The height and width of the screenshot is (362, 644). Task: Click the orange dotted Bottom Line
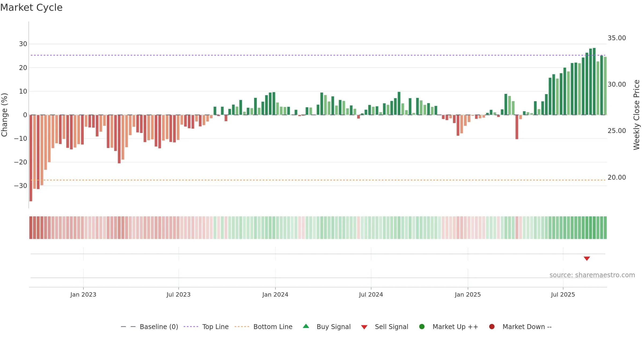pyautogui.click(x=318, y=180)
